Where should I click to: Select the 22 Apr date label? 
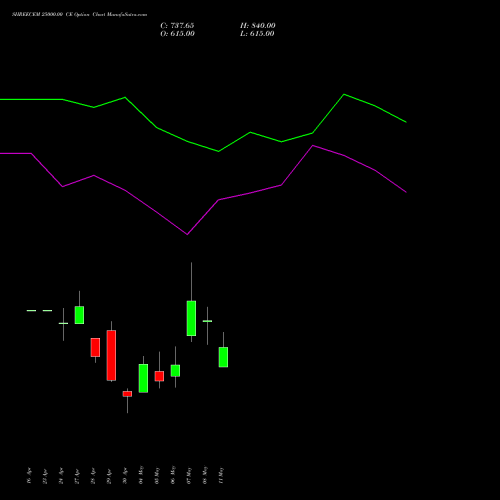(45, 477)
